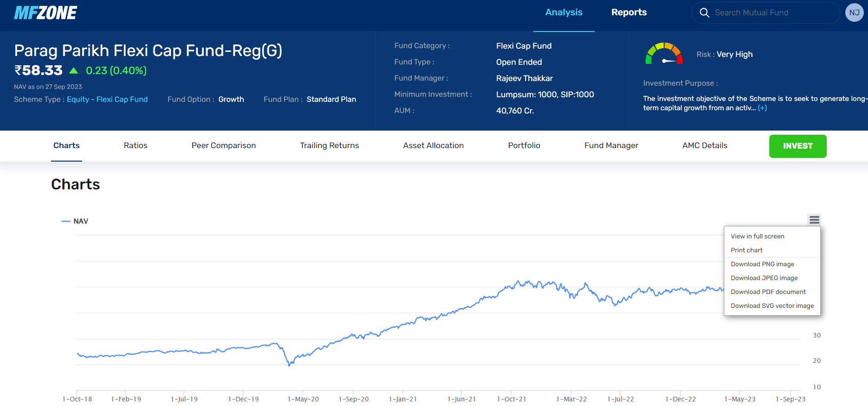Viewport: 868px width, 406px height.
Task: Open the Portfolio tab
Action: [524, 145]
